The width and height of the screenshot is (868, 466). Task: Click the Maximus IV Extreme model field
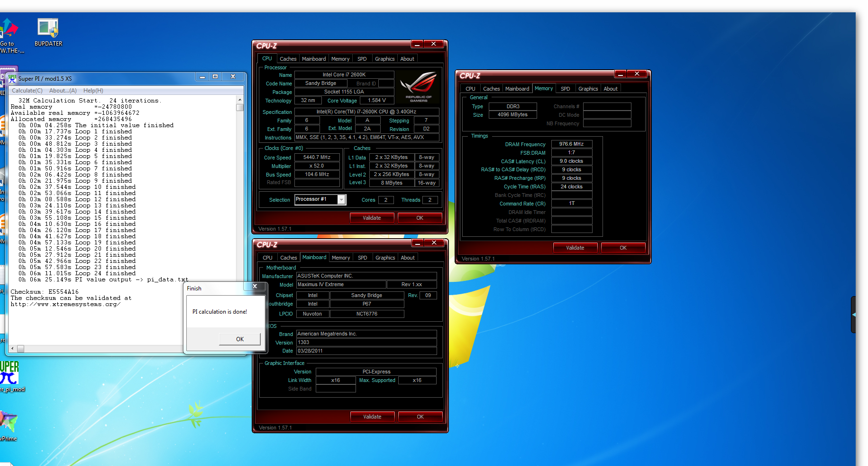(x=341, y=285)
